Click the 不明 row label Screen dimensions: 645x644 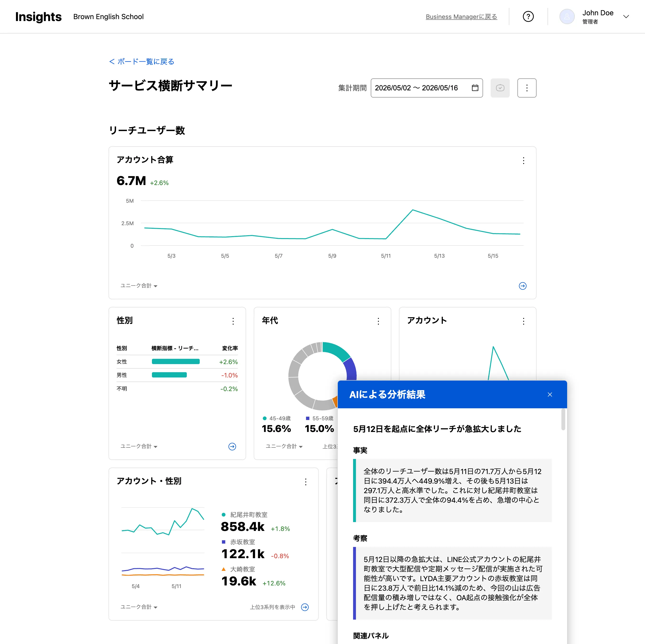click(122, 388)
